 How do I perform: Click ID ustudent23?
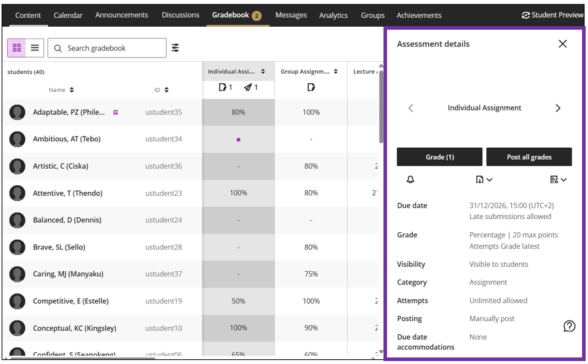coord(163,193)
